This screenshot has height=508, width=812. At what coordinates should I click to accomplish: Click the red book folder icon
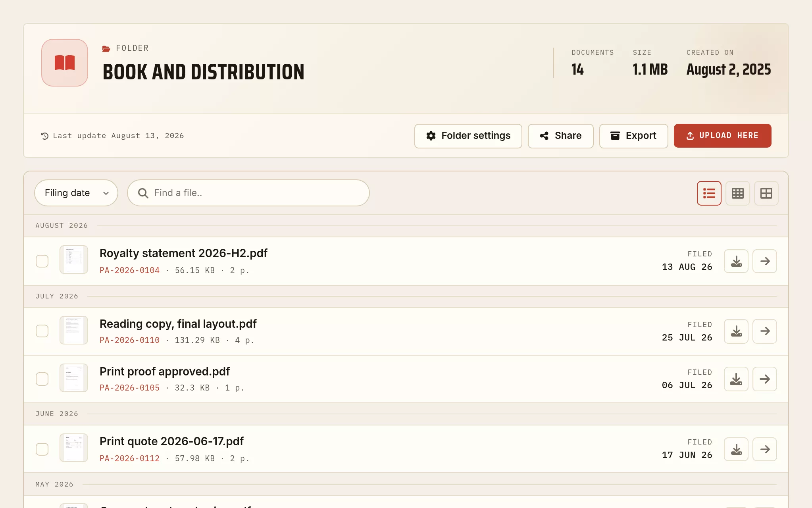(65, 63)
